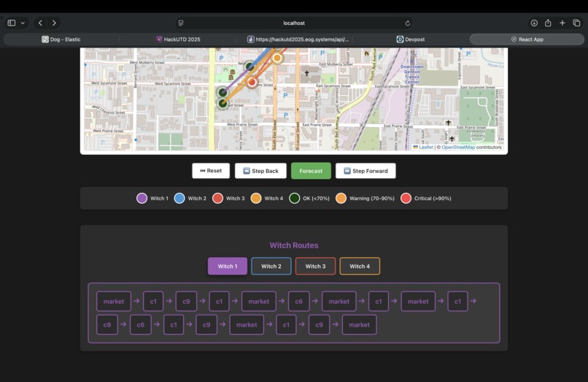The image size is (588, 382).
Task: Reload the page with refresh icon
Action: pos(407,23)
